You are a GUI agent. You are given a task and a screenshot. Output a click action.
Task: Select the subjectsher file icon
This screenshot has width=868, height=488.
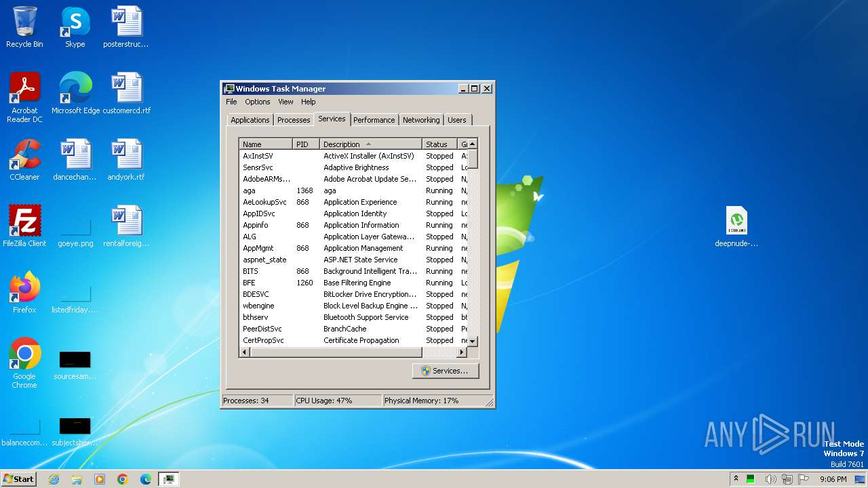(x=75, y=431)
